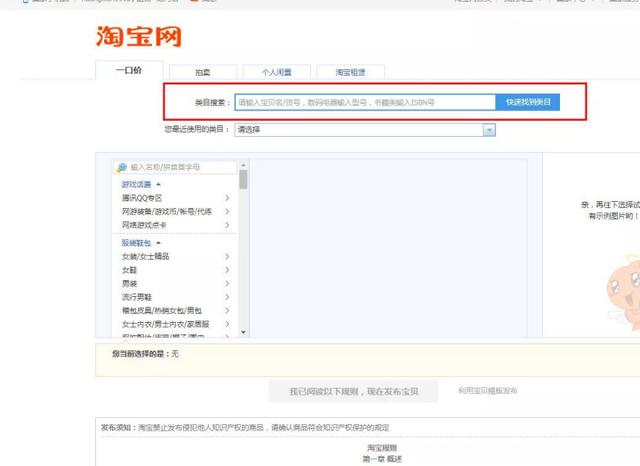Collapse the 游戏话费 category group

(x=158, y=185)
